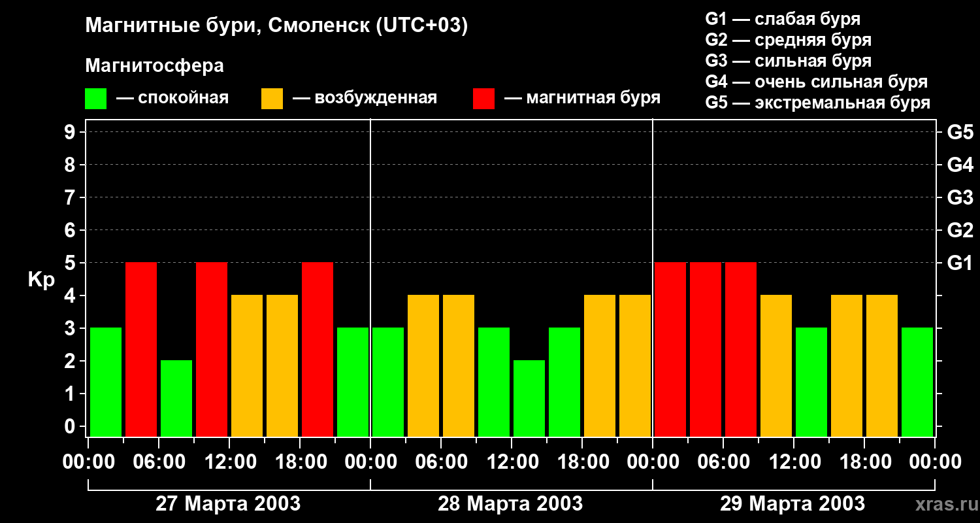Click 27 March 06:00–09:00 green Kp 2 bar
This screenshot has height=523, width=980.
pyautogui.click(x=176, y=398)
